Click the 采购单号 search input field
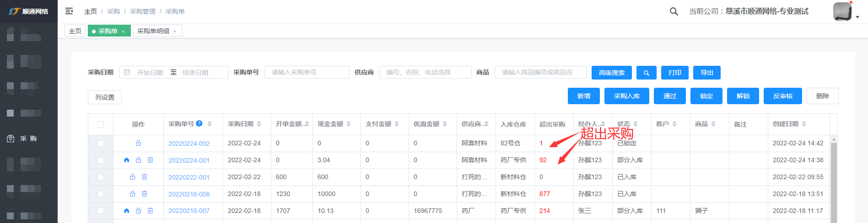This screenshot has width=868, height=223. [307, 72]
